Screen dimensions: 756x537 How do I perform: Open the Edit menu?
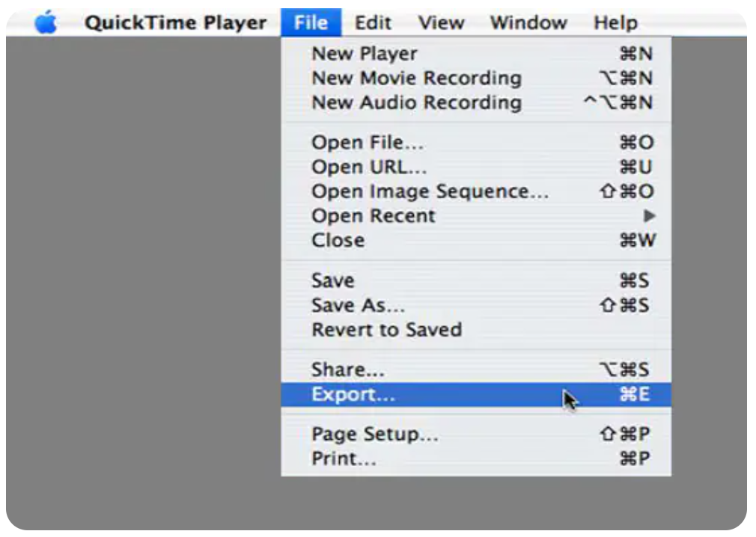[x=373, y=22]
